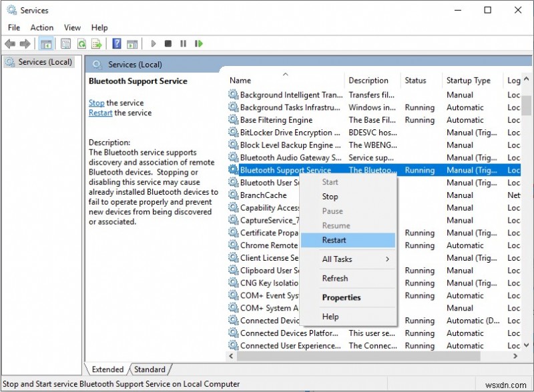Open the Action menu
The width and height of the screenshot is (534, 392).
[41, 27]
